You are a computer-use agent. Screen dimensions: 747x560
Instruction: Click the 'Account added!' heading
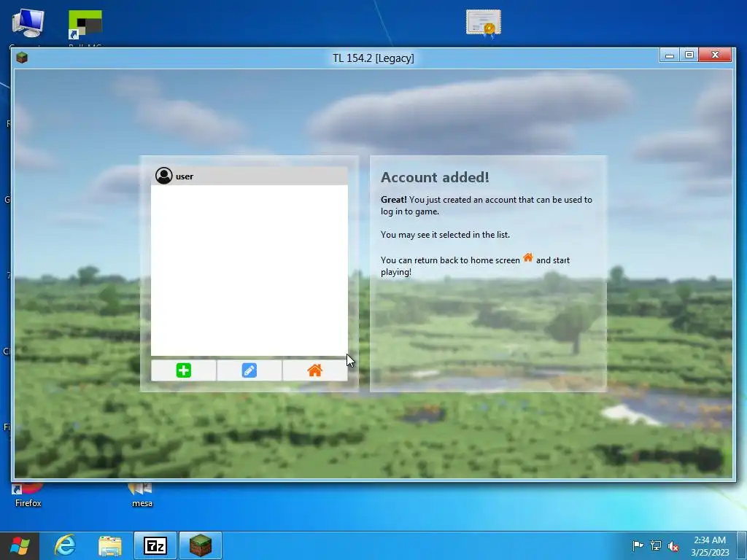(435, 177)
